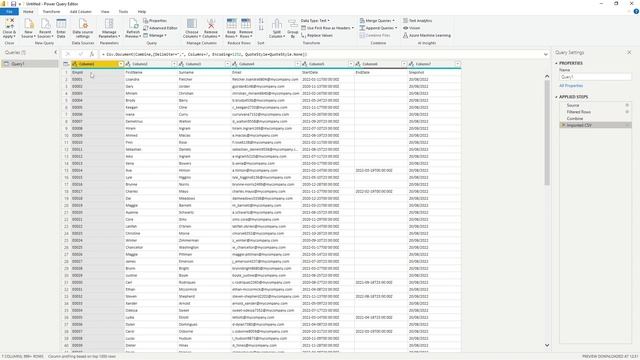Click the fx formula icon
Viewport: 640px width, 360px height.
point(92,54)
